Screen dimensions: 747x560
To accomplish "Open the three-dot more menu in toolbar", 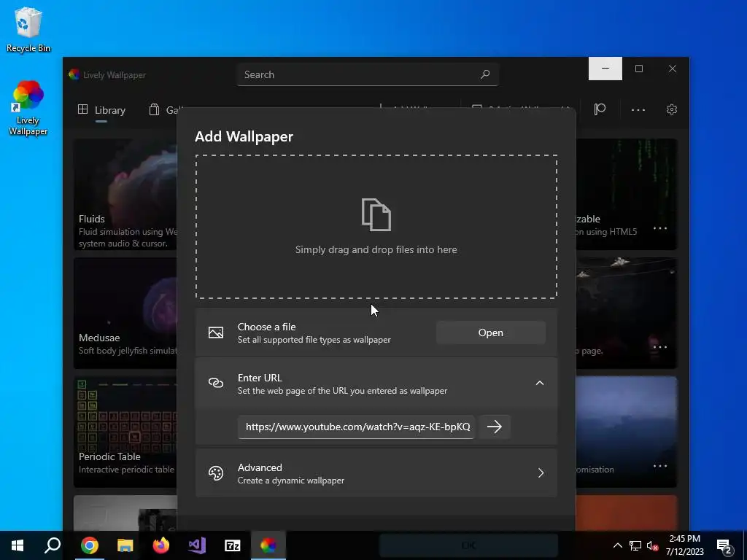I will click(638, 110).
